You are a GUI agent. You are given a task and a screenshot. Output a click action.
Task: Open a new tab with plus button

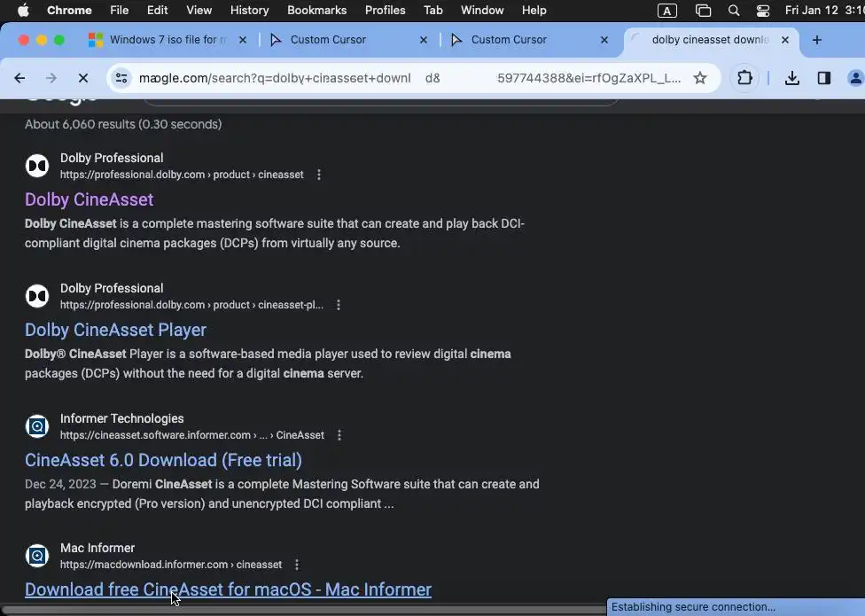coord(817,40)
